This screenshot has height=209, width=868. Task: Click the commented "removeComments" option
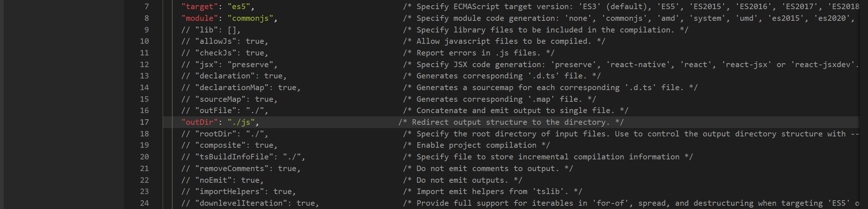pyautogui.click(x=241, y=169)
